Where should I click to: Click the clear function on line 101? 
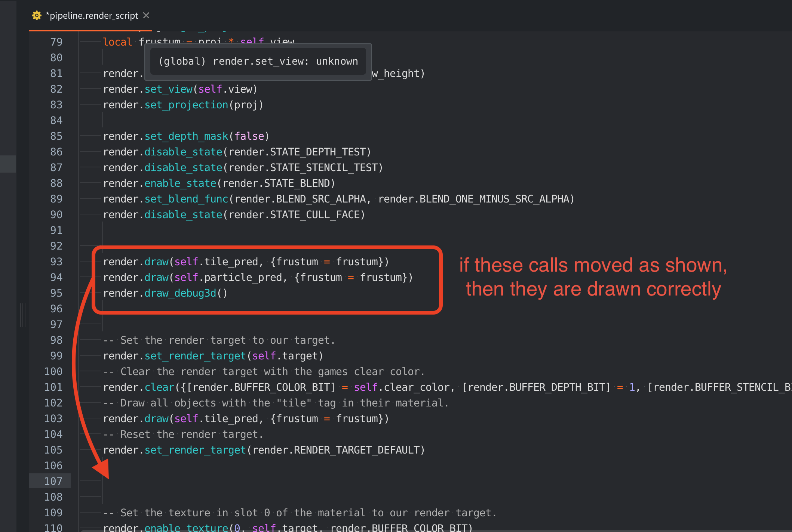(x=160, y=387)
